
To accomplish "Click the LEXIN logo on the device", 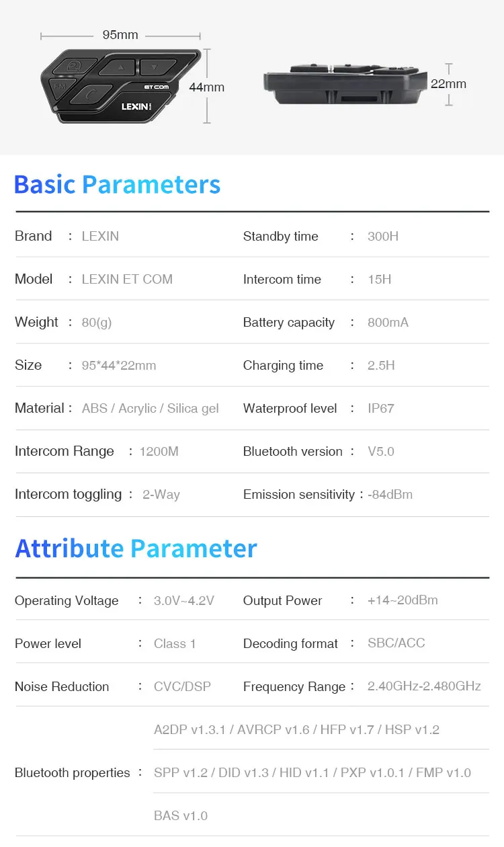I will tap(136, 106).
